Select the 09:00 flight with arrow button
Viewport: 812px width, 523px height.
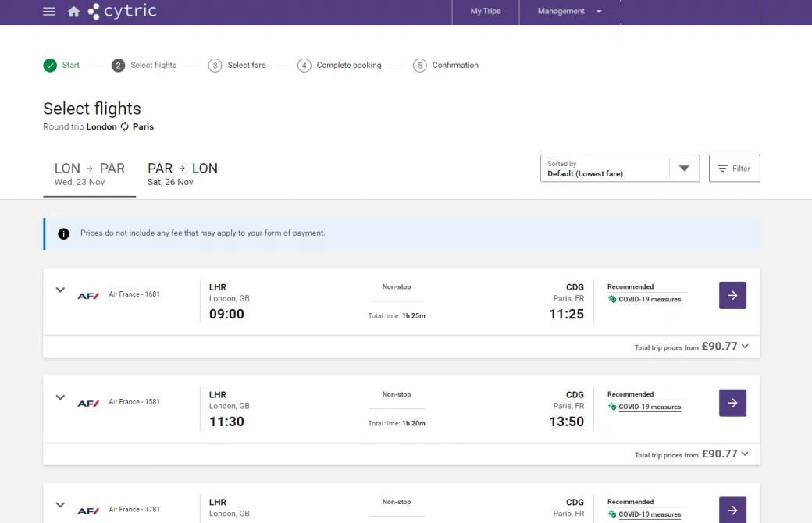tap(732, 295)
